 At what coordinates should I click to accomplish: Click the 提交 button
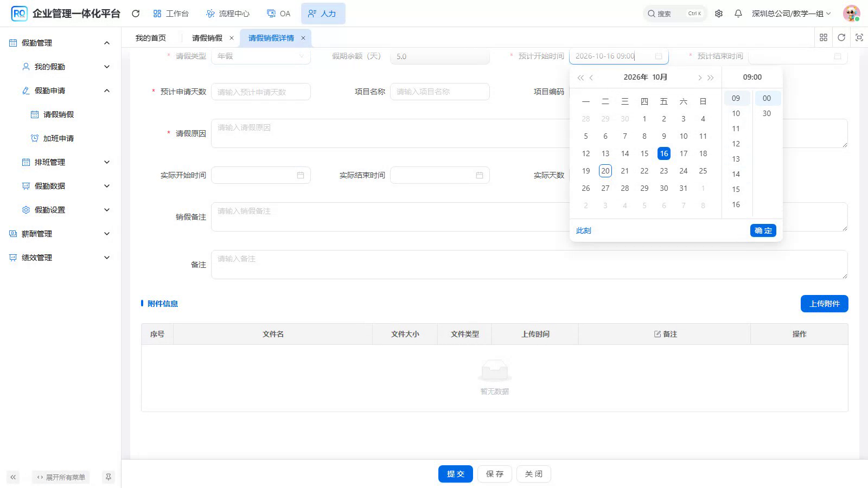tap(456, 474)
